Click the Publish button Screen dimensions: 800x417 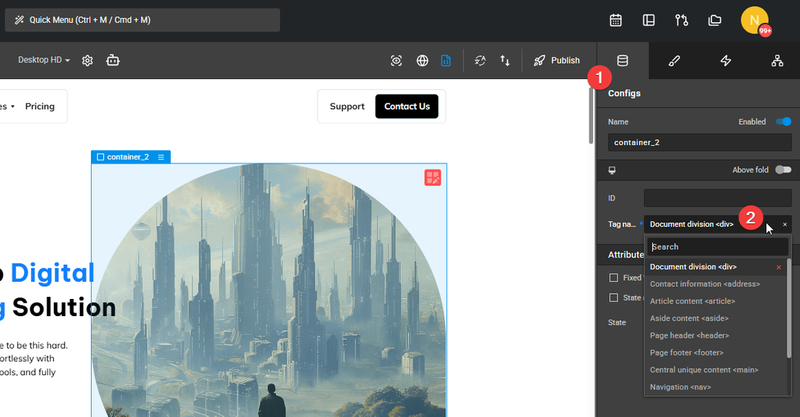[x=557, y=60]
